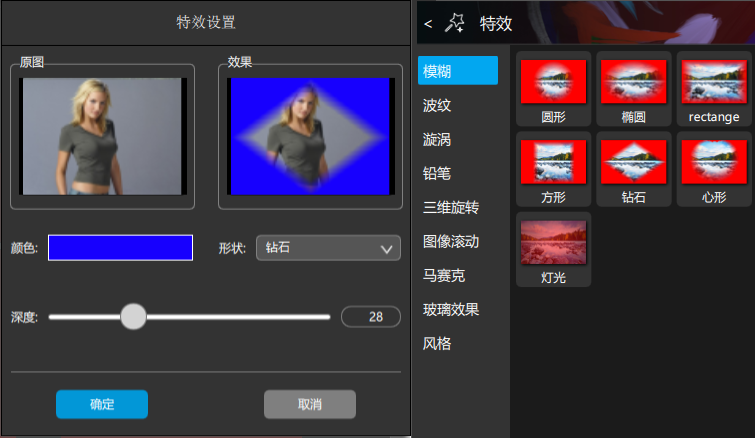755x438 pixels.
Task: Open the 形状 dropdown showing 钻石
Action: 328,248
